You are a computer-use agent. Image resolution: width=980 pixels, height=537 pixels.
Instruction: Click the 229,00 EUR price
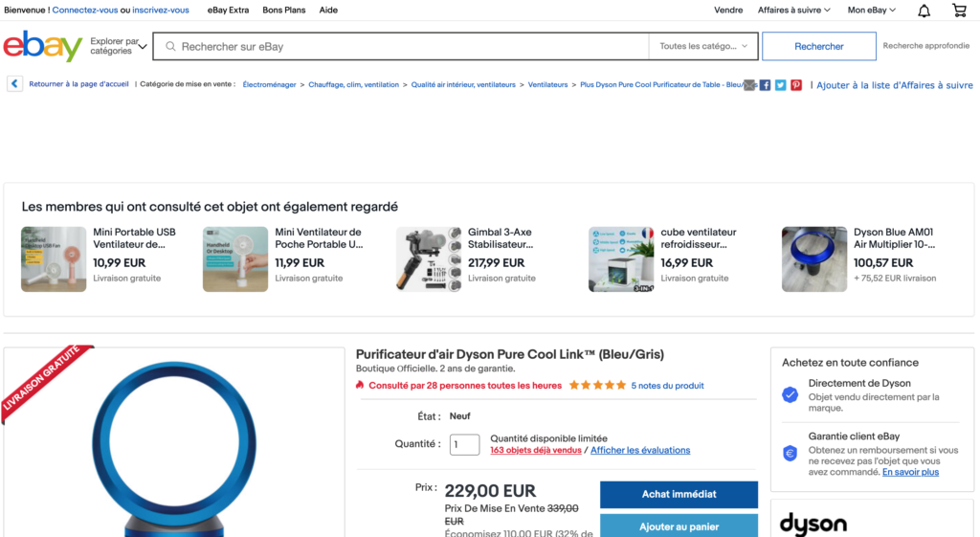point(490,491)
